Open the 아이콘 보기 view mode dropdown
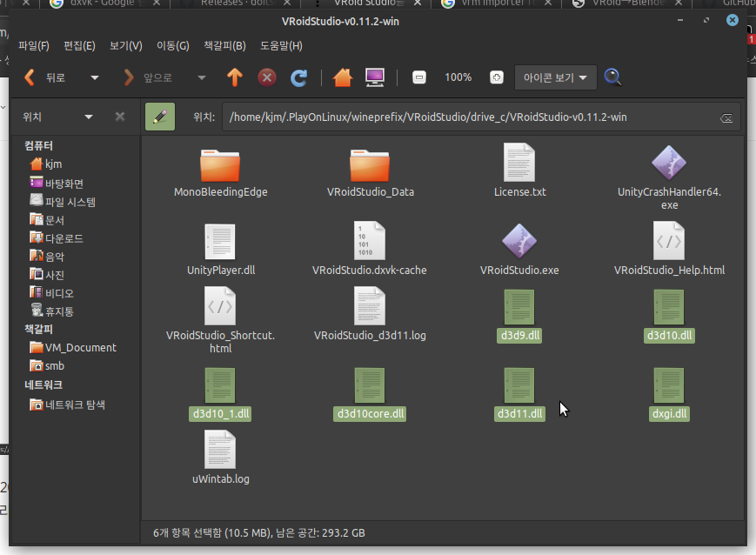Image resolution: width=756 pixels, height=555 pixels. pyautogui.click(x=555, y=77)
